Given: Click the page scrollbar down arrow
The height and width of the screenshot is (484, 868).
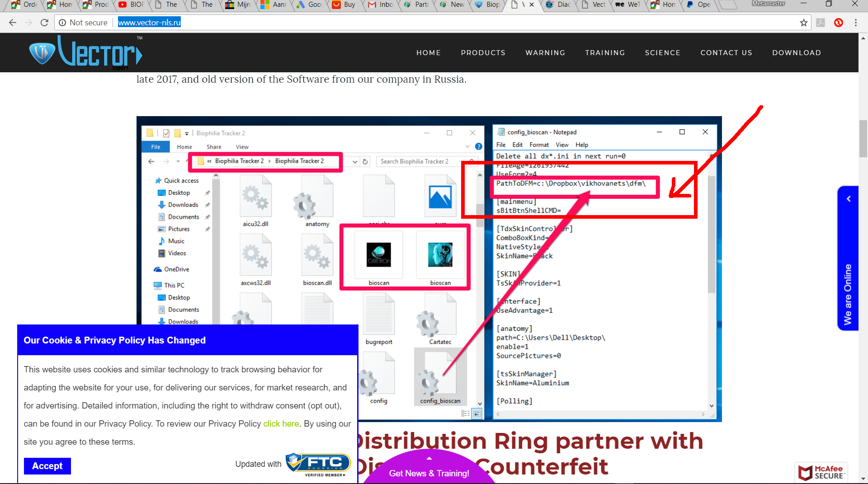Looking at the screenshot, I should pyautogui.click(x=863, y=479).
